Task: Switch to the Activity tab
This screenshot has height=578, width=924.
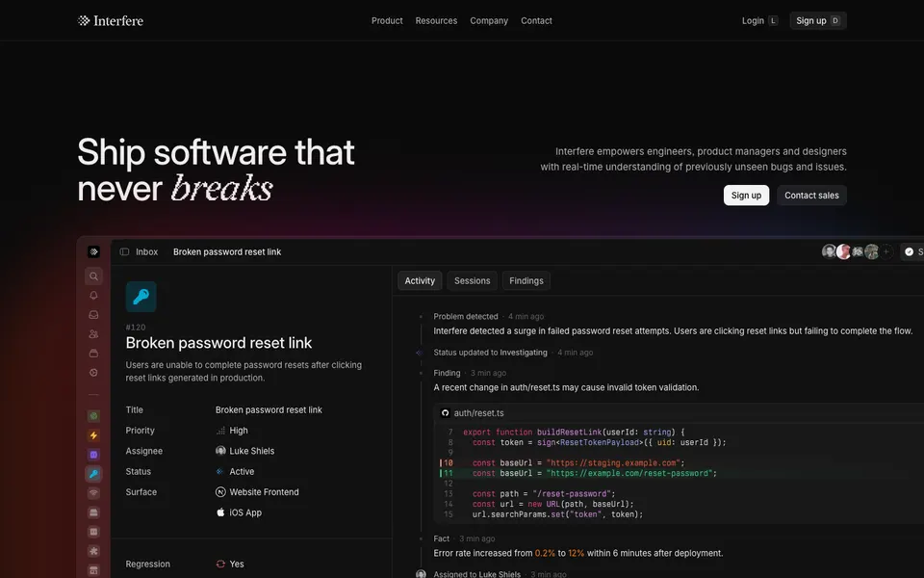Action: point(420,280)
